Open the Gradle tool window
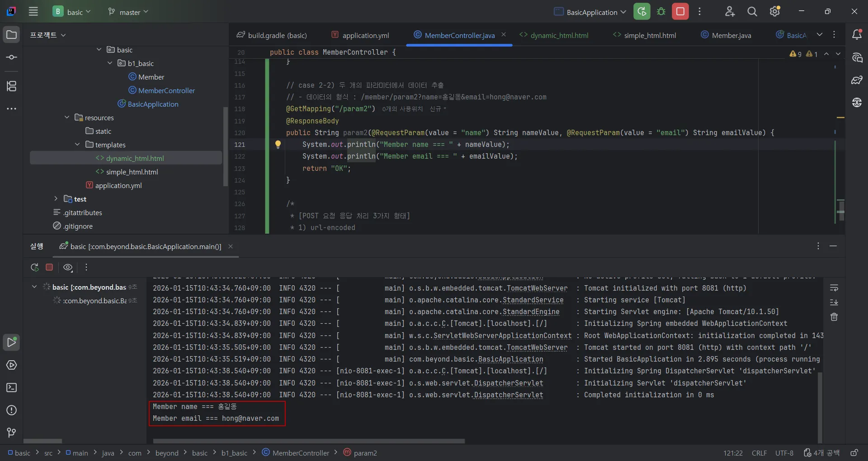This screenshot has height=461, width=868. pos(857,80)
